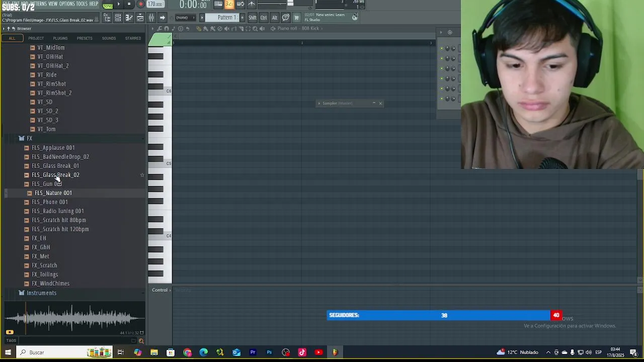The width and height of the screenshot is (644, 362).
Task: Click the typing keyboard to piano icon
Action: pos(218,4)
